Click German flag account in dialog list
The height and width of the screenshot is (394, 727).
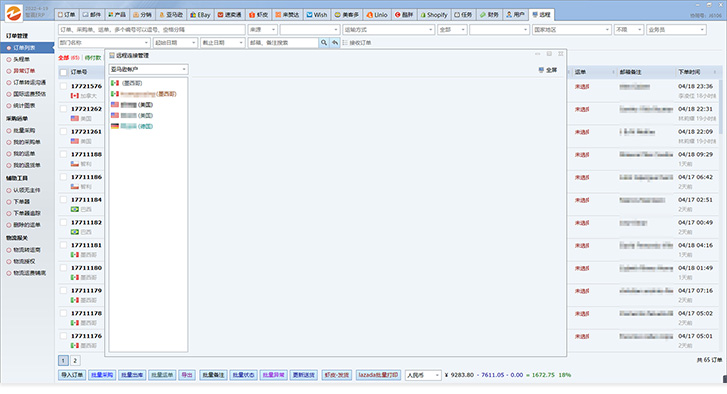pos(115,126)
